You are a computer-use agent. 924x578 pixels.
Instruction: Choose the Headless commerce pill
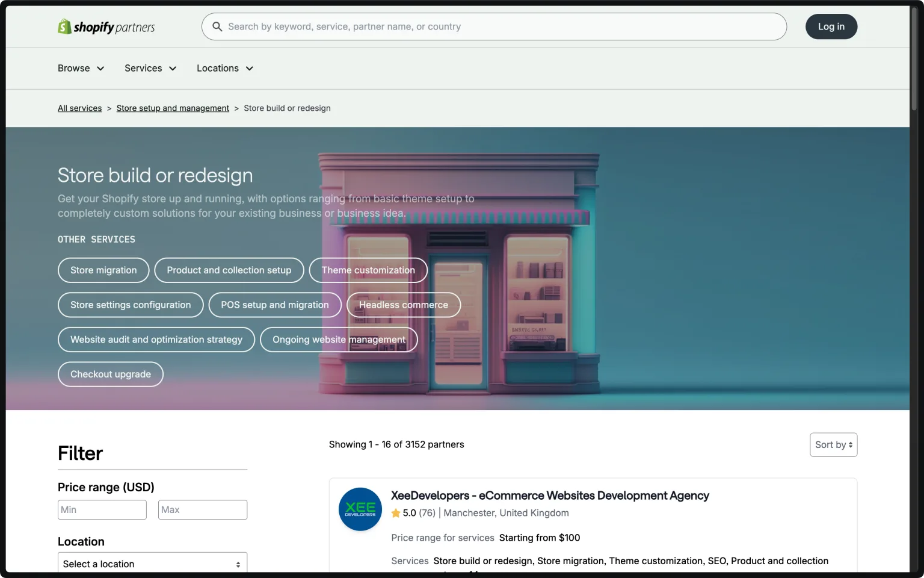coord(404,305)
